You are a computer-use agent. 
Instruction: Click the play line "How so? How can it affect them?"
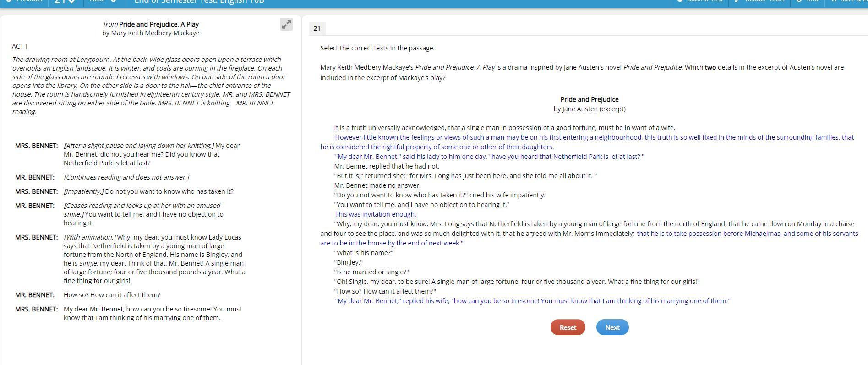tap(112, 295)
